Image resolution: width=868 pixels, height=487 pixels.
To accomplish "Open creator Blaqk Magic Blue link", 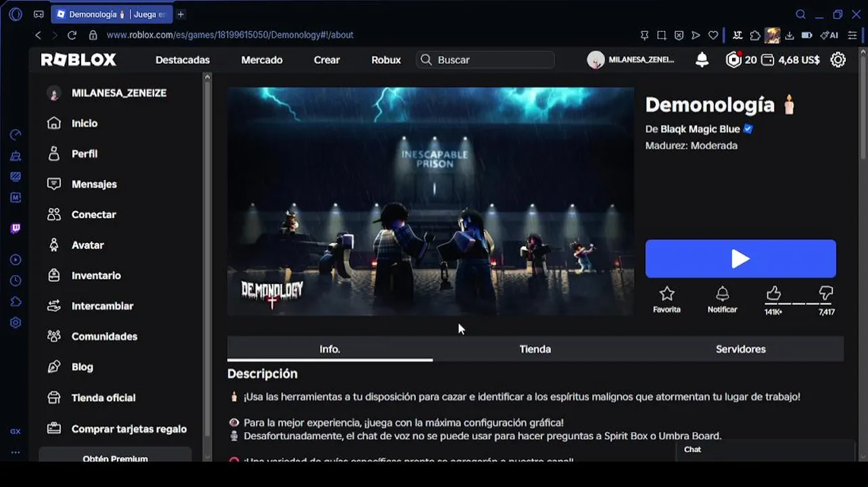I will (x=700, y=129).
